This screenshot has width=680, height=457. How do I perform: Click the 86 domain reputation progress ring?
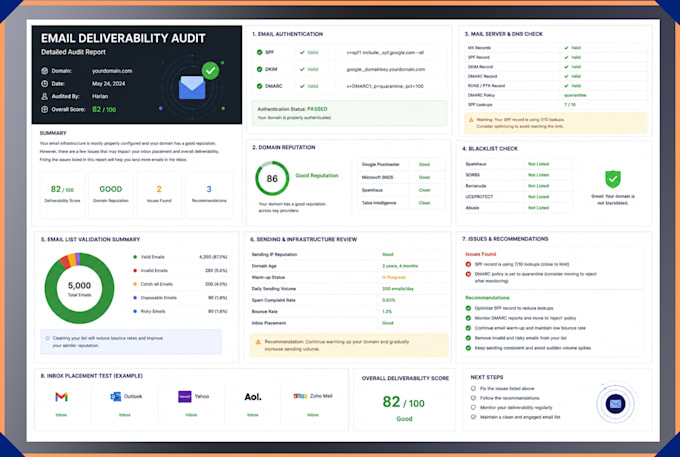(x=272, y=178)
